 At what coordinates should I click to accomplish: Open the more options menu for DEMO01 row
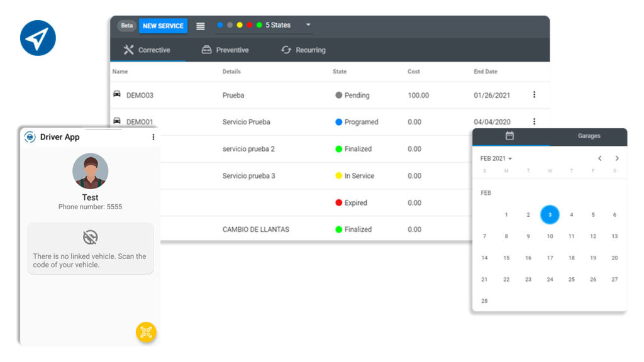(534, 121)
